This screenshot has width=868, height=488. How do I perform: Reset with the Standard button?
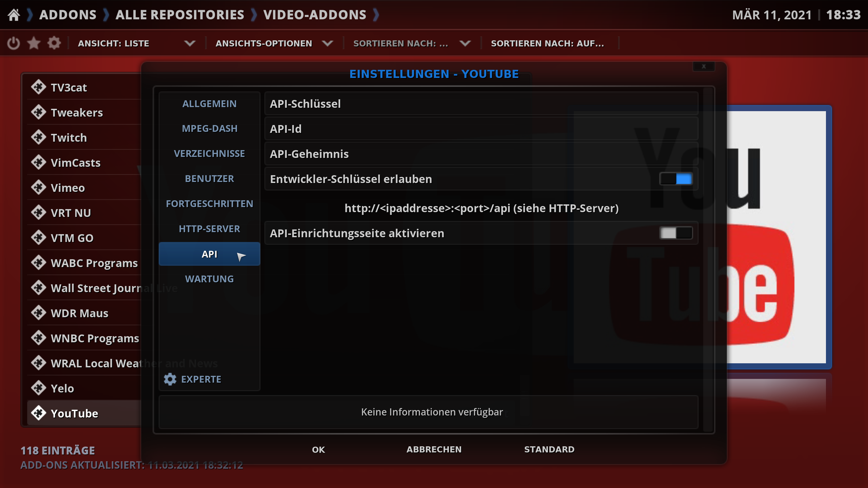pos(549,450)
